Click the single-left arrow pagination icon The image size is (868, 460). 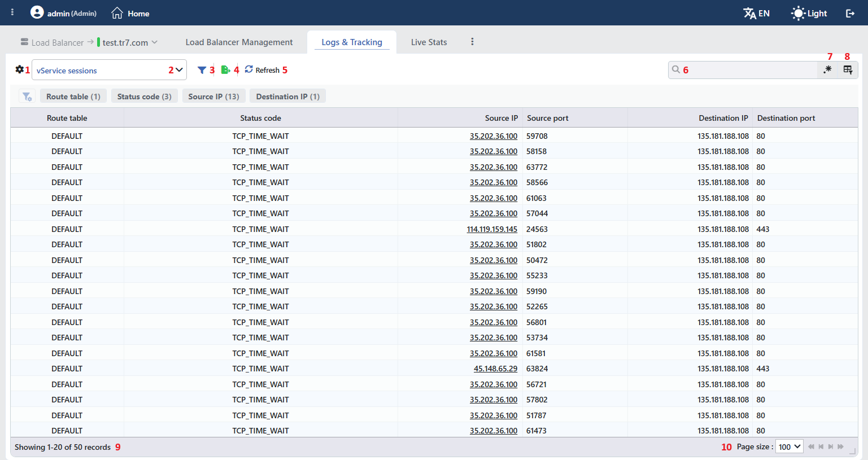821,446
